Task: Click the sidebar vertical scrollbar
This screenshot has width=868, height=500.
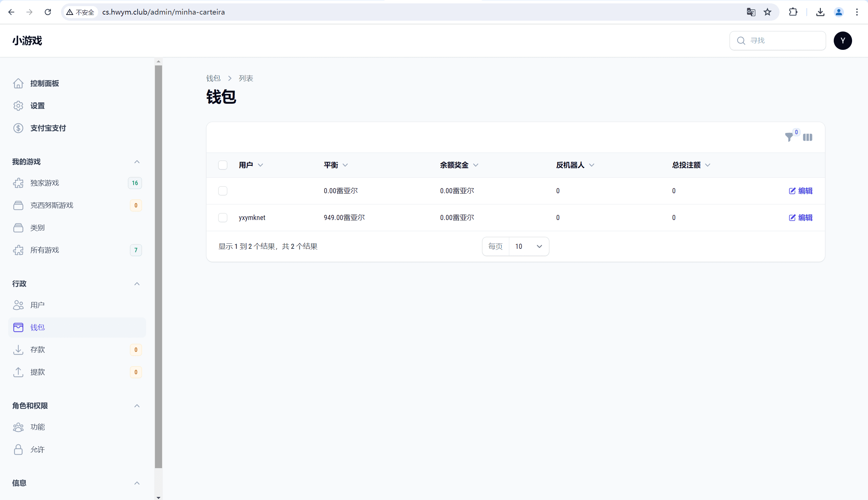Action: pyautogui.click(x=158, y=266)
